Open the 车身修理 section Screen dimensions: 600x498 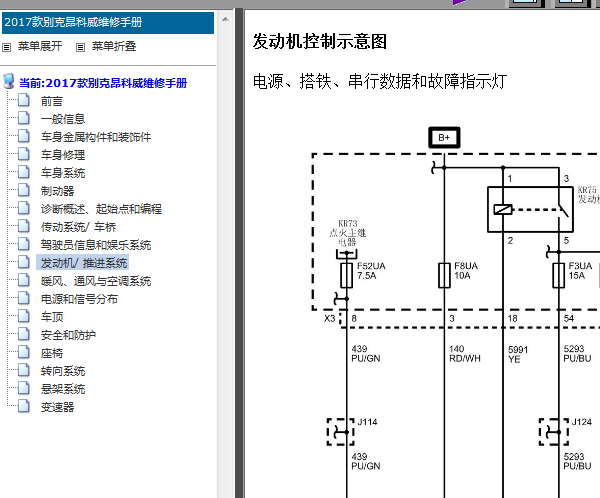[63, 155]
